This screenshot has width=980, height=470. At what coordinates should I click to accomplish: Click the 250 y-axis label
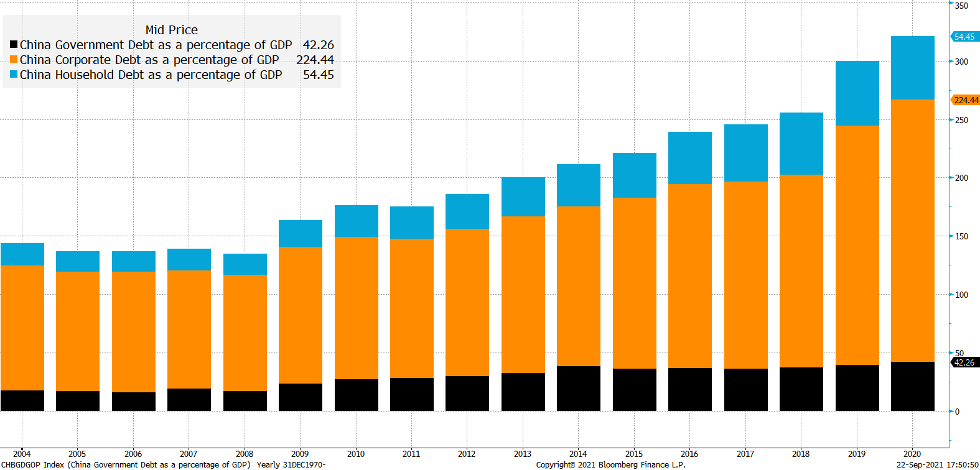[962, 120]
